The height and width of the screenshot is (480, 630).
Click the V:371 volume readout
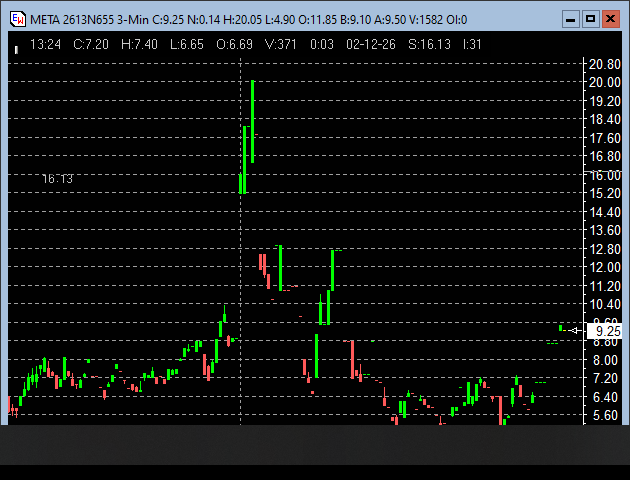tap(281, 45)
